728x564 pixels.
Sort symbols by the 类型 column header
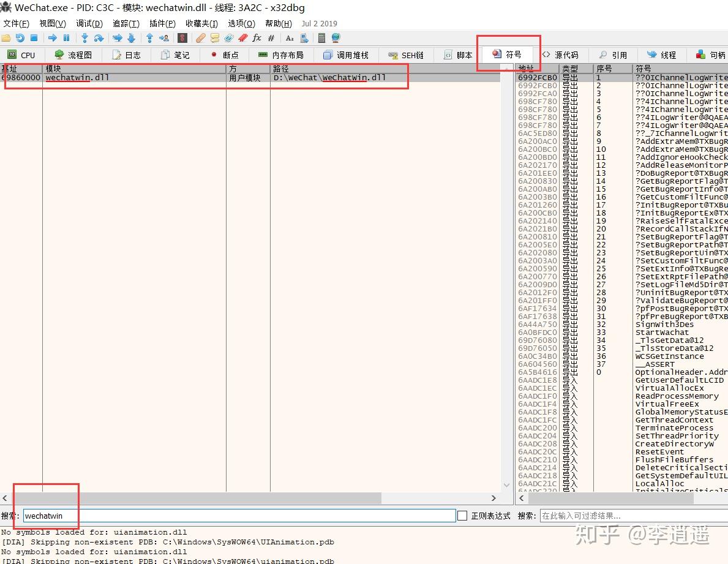[x=576, y=68]
